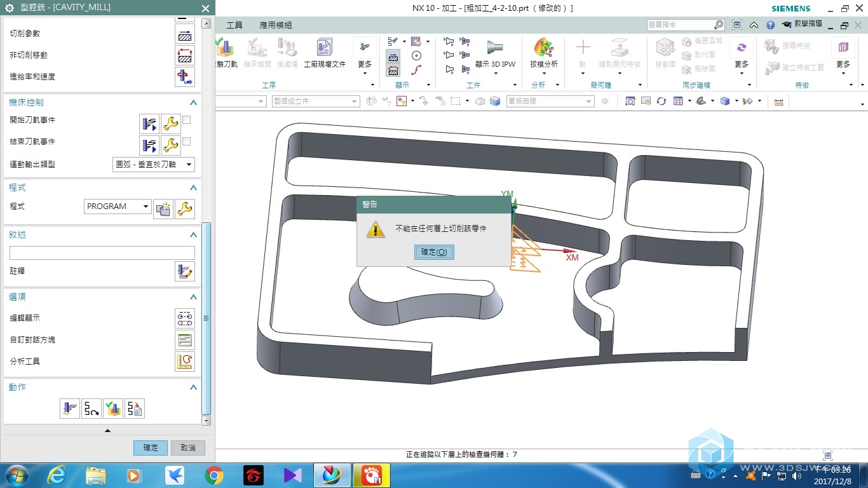This screenshot has width=868, height=488.
Task: Click 確定 in the warning dialog
Action: tap(434, 252)
